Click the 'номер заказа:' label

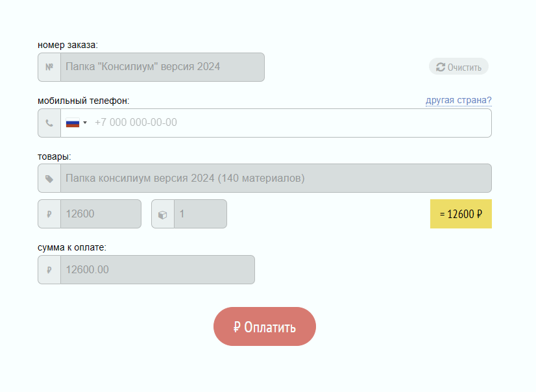pyautogui.click(x=67, y=45)
